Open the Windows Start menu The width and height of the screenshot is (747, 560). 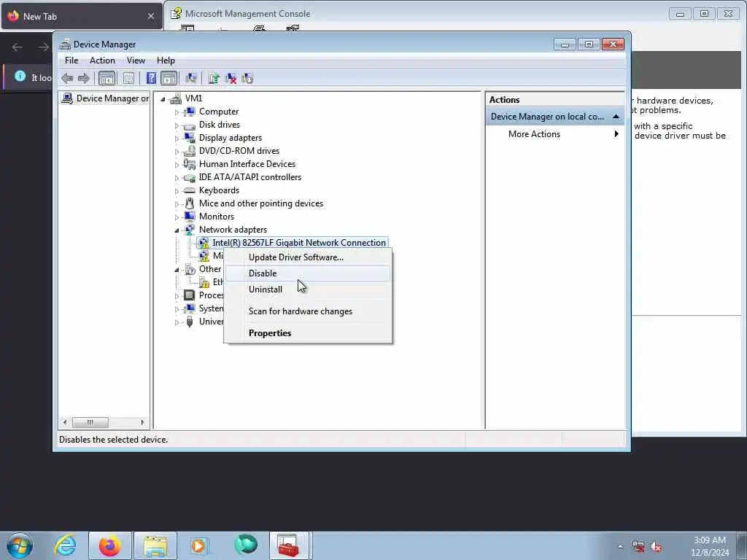(x=20, y=545)
